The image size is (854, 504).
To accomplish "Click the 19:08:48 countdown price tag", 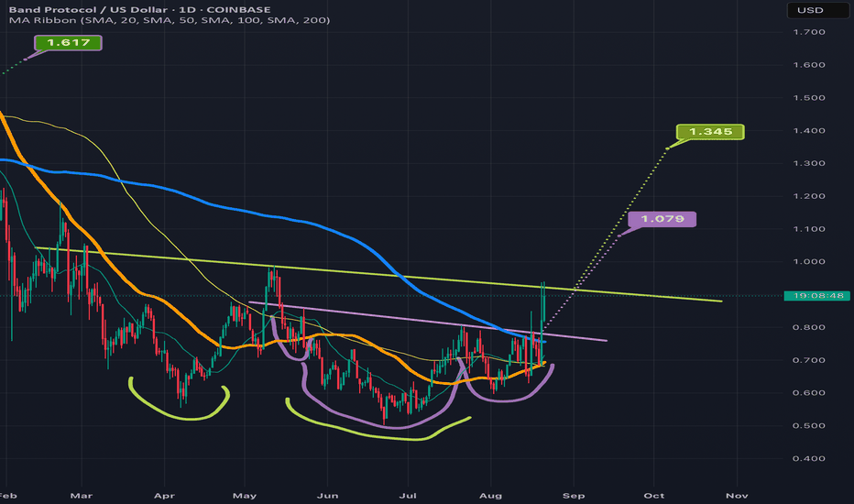I will pyautogui.click(x=818, y=296).
